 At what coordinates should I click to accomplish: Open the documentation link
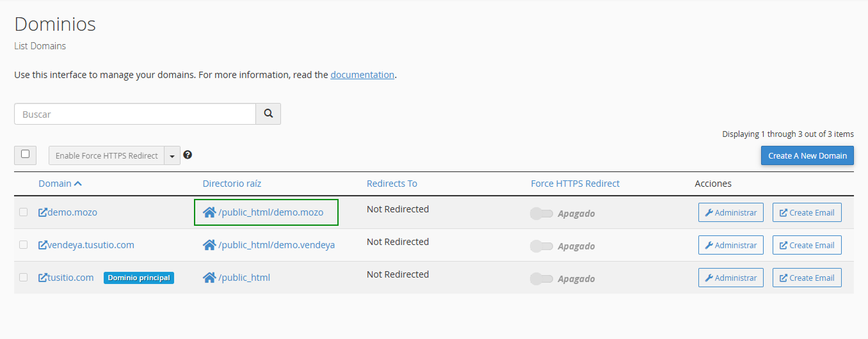coord(362,75)
